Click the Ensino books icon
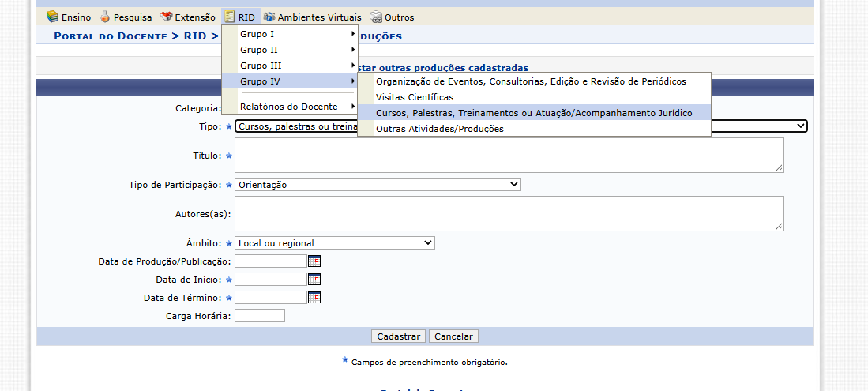The width and height of the screenshot is (868, 391). 53,17
